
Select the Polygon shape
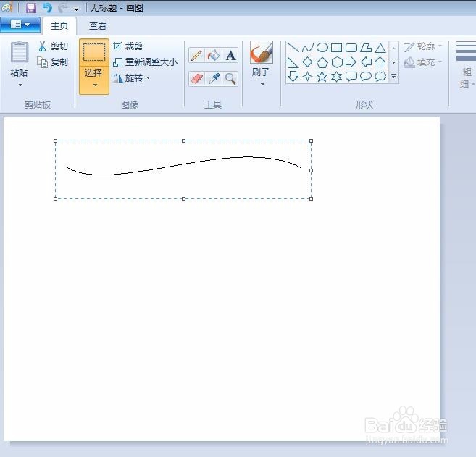coord(366,48)
